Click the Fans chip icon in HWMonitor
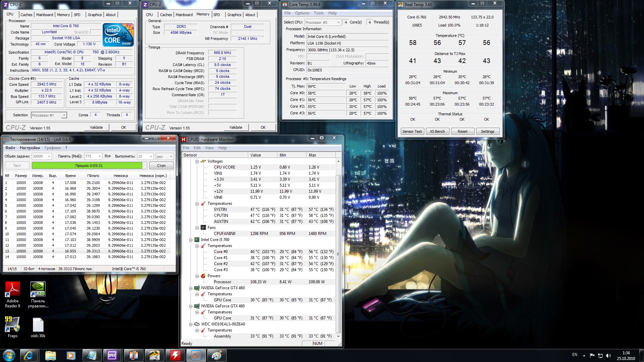The height and width of the screenshot is (362, 644). pos(203,228)
